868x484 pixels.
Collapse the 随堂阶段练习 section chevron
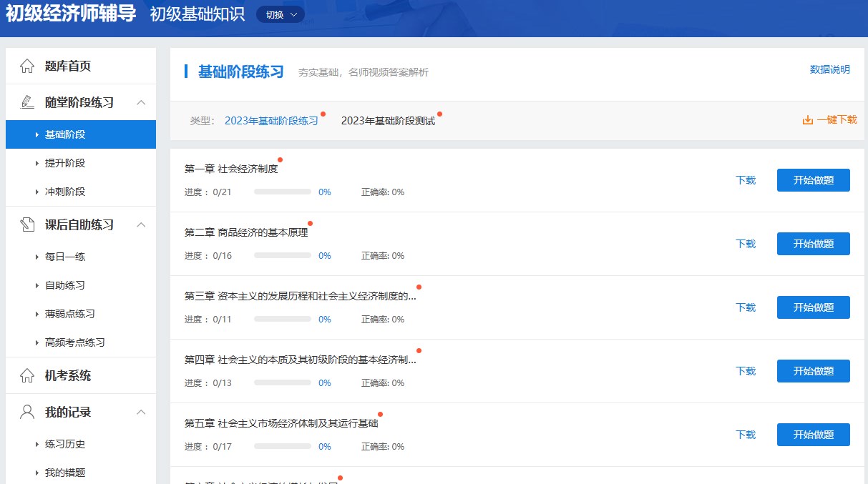point(141,102)
